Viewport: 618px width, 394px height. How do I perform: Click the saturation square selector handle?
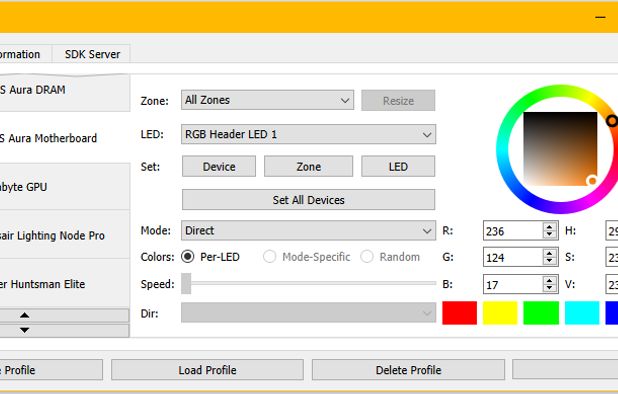click(592, 180)
